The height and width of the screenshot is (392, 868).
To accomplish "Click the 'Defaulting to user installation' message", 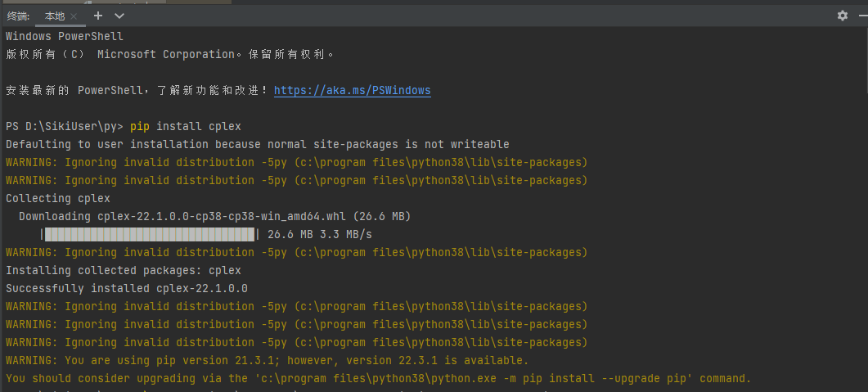I will 257,144.
